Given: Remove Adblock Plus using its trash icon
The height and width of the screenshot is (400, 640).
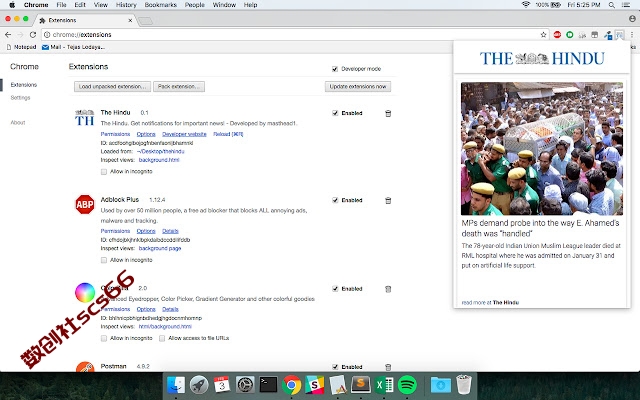Looking at the screenshot, I should [388, 200].
